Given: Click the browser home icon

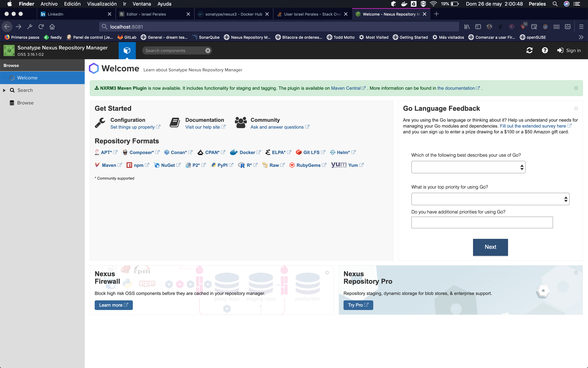Looking at the screenshot, I should click(52, 27).
